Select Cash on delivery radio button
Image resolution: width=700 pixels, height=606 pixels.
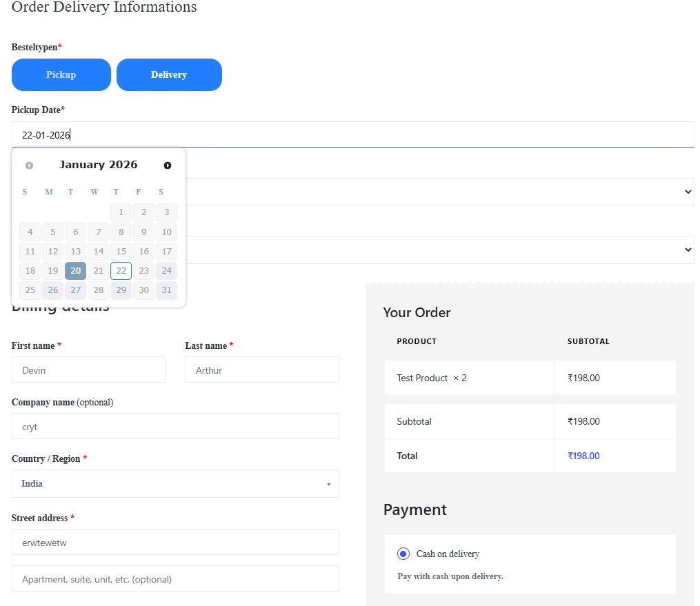(403, 554)
